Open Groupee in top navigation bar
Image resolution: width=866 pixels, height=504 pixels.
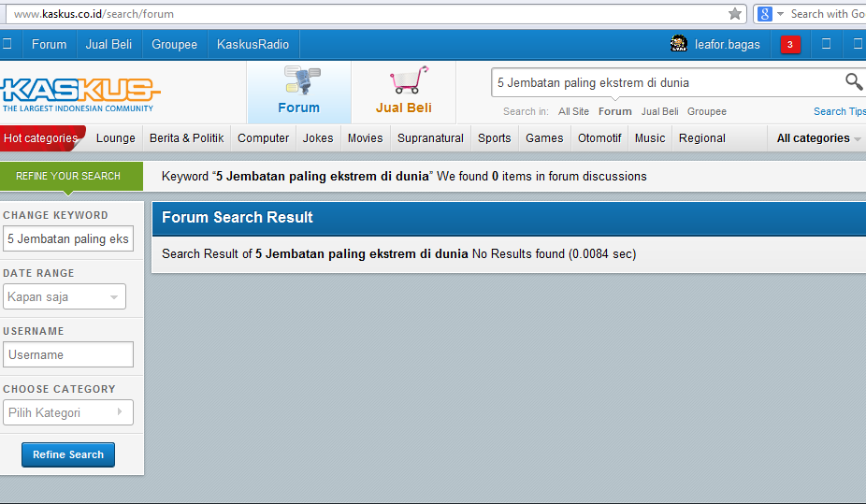[x=175, y=44]
